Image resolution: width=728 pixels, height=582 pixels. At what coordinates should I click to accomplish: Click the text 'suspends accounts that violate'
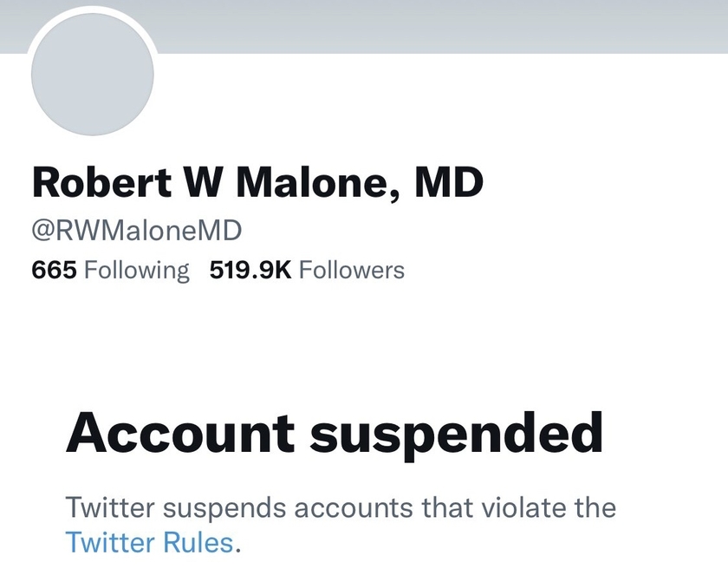tap(364, 507)
